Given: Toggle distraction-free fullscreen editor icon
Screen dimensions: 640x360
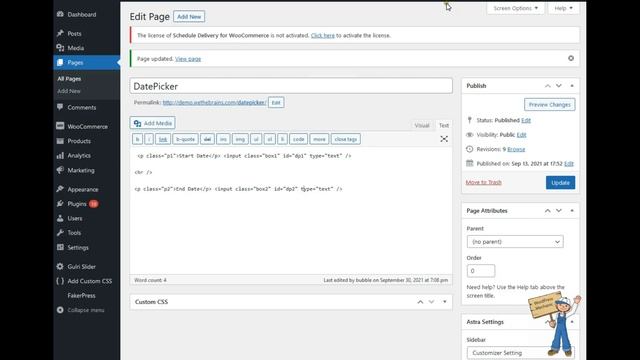Looking at the screenshot, I should pos(444,139).
